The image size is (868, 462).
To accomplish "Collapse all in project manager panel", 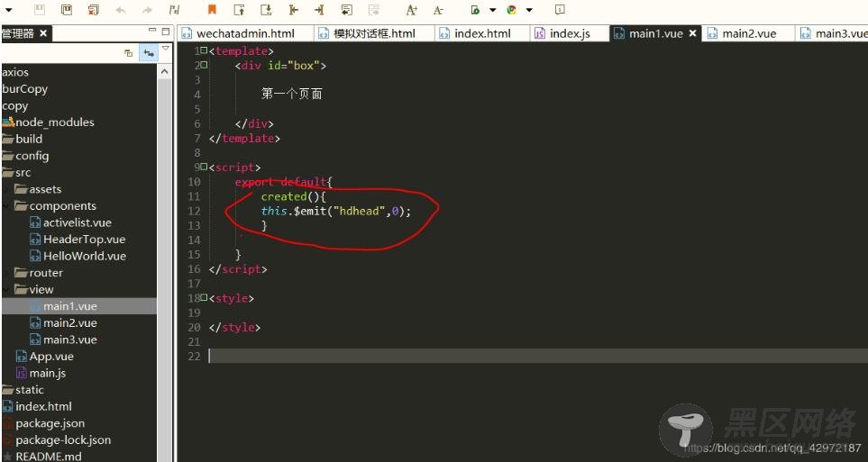I will 128,52.
